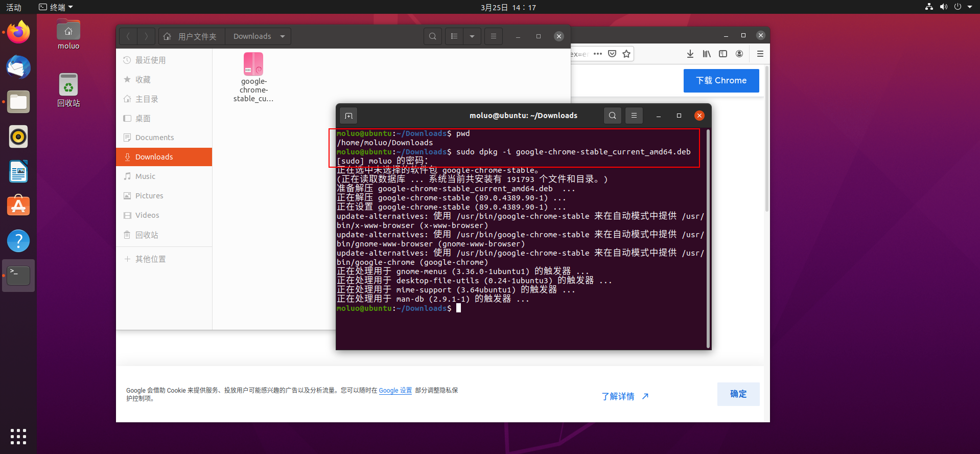Open the terminal hamburger menu
The image size is (980, 454).
(634, 116)
